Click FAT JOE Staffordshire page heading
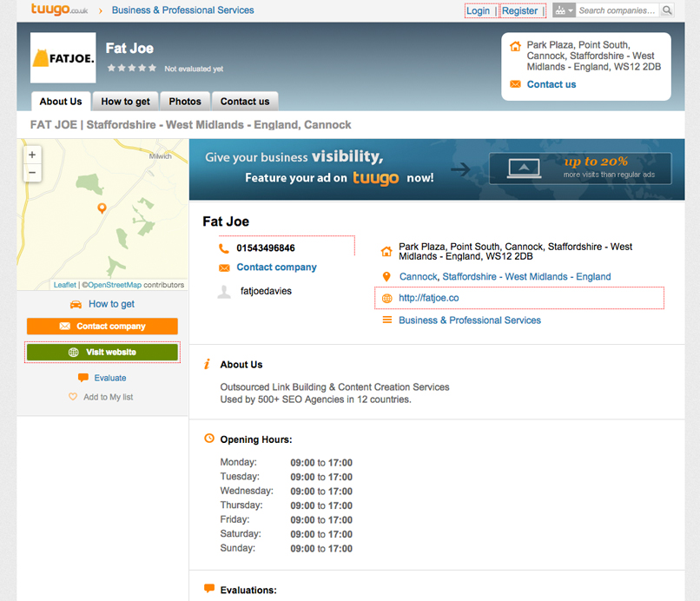Image resolution: width=700 pixels, height=601 pixels. [190, 124]
